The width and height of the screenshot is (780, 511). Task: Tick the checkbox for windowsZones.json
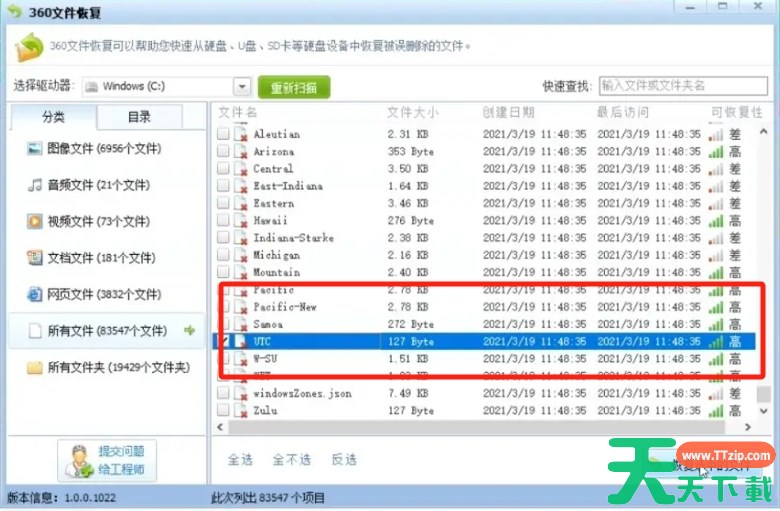pos(223,393)
